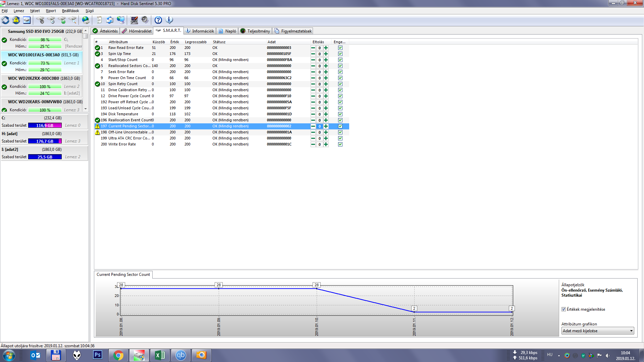Click the globe with monitor toolbar icon
Viewport: 644px width, 362px height.
[121, 20]
